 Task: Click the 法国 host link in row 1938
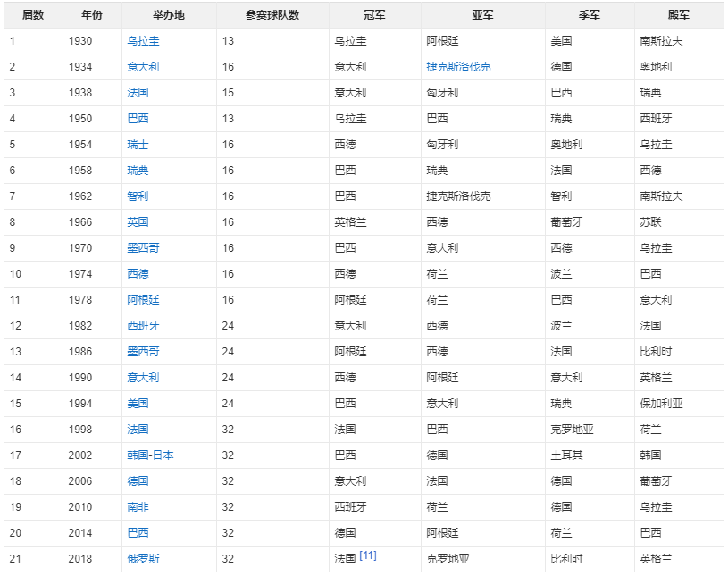pyautogui.click(x=138, y=92)
